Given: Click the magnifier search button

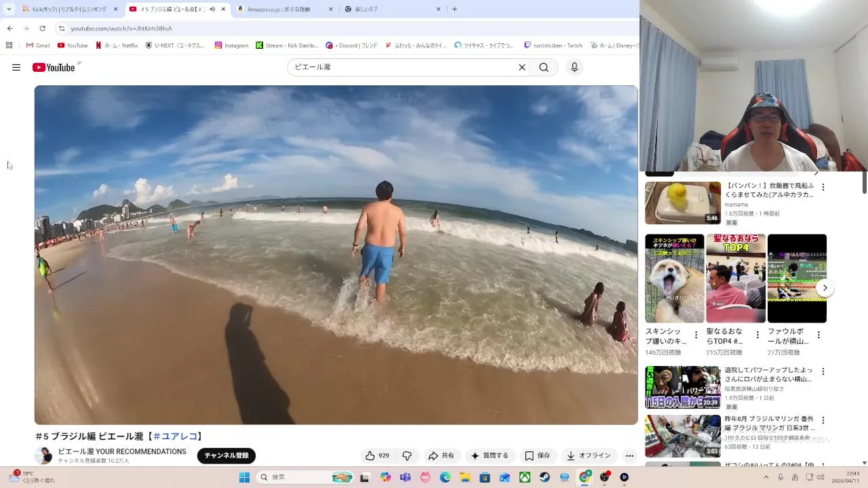Looking at the screenshot, I should (544, 67).
